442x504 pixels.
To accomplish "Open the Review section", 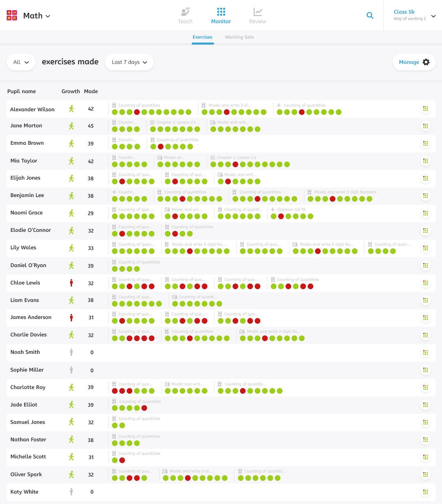I will coord(257,16).
